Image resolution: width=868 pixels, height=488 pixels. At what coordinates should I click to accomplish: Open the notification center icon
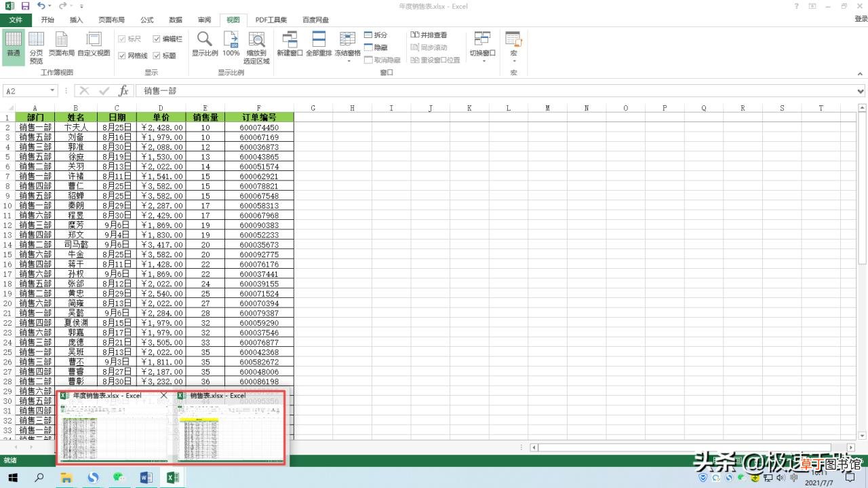850,478
